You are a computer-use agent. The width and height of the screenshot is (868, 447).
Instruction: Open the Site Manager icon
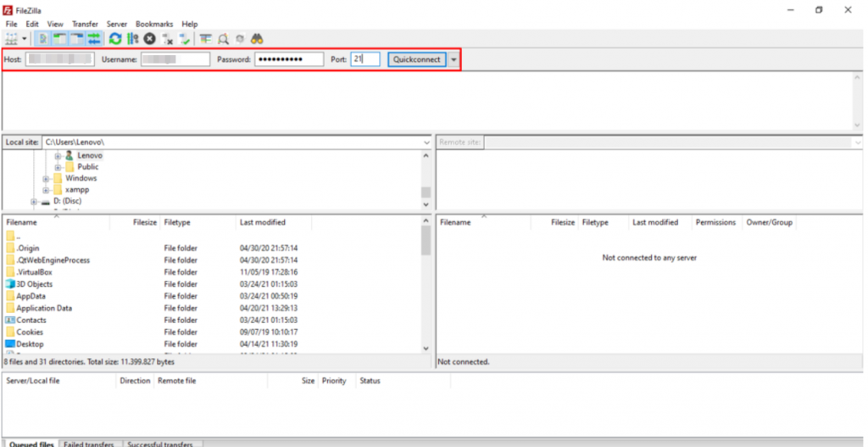[x=11, y=39]
